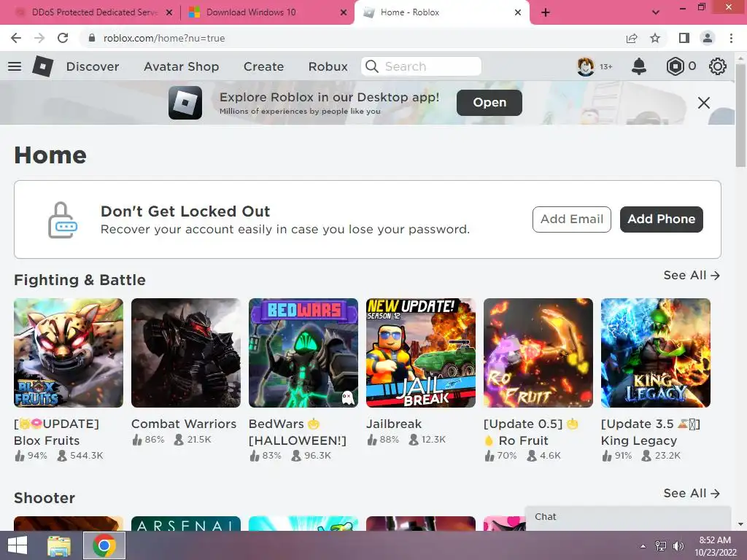
Task: Switch to the Download Windows 10 tab
Action: [x=267, y=12]
